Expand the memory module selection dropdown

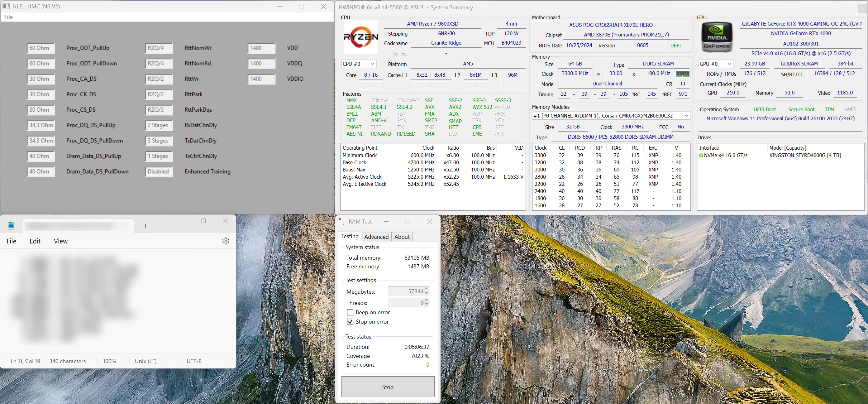pos(611,116)
